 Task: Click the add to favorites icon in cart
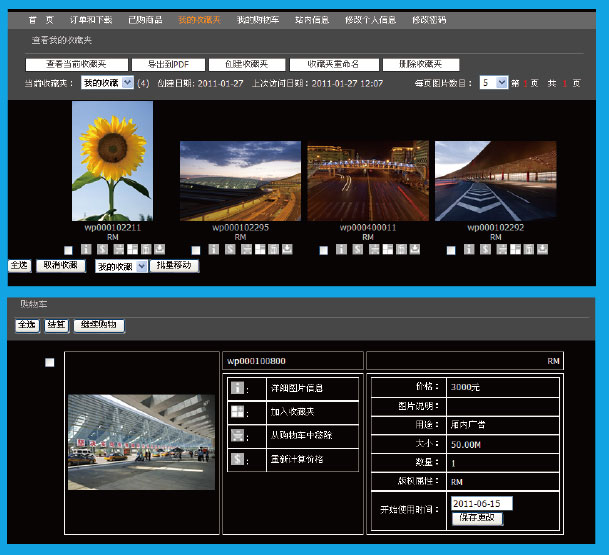click(x=238, y=412)
